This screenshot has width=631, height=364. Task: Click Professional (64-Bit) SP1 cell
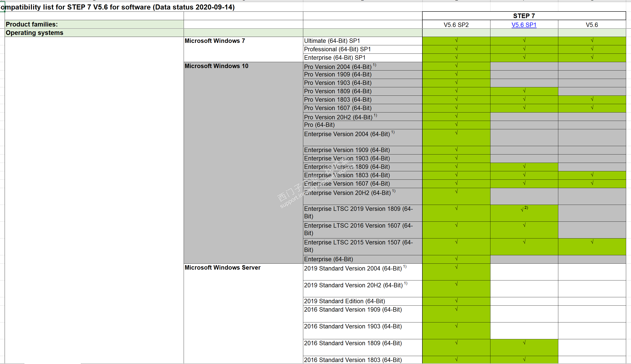pos(337,49)
